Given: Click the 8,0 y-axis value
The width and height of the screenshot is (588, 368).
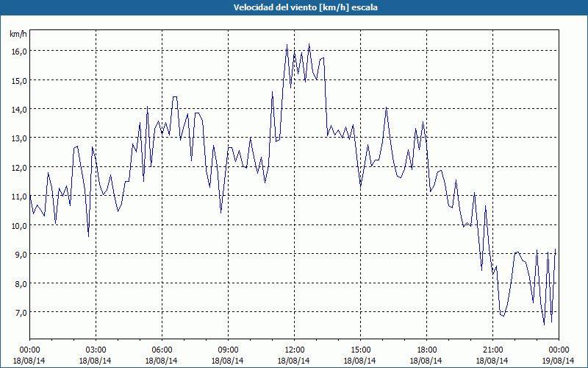Looking at the screenshot, I should (x=21, y=284).
